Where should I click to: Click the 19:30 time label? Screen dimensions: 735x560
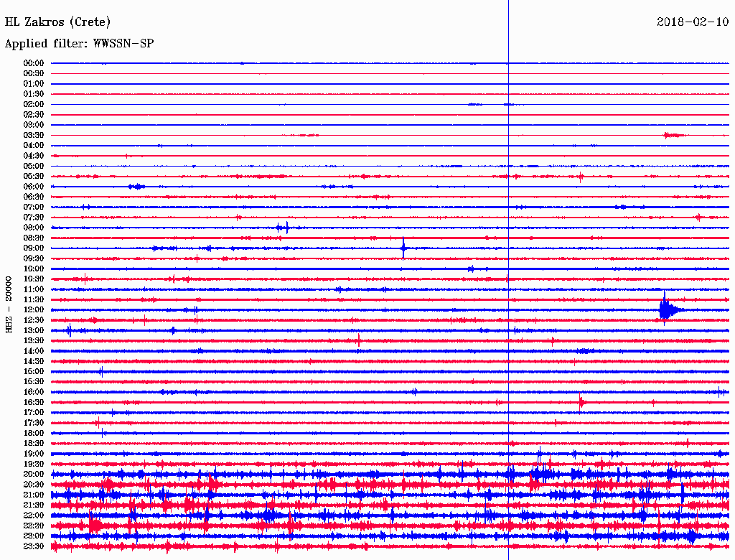(34, 464)
